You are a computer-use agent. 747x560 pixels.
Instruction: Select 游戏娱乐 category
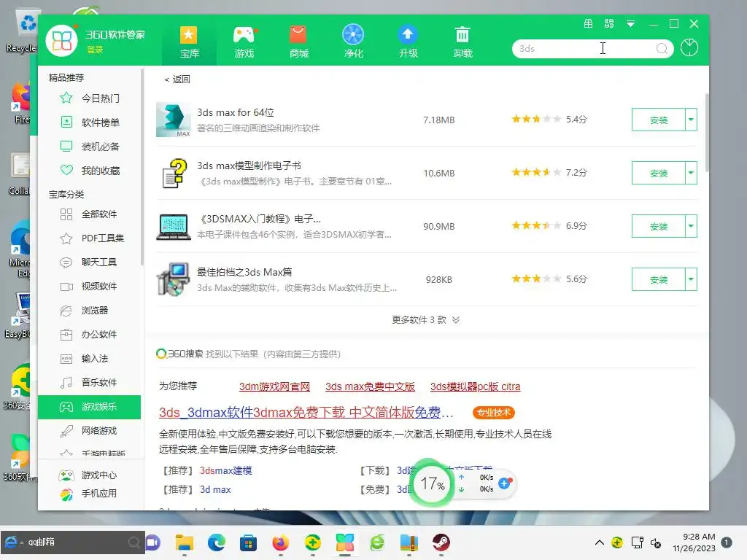click(90, 407)
